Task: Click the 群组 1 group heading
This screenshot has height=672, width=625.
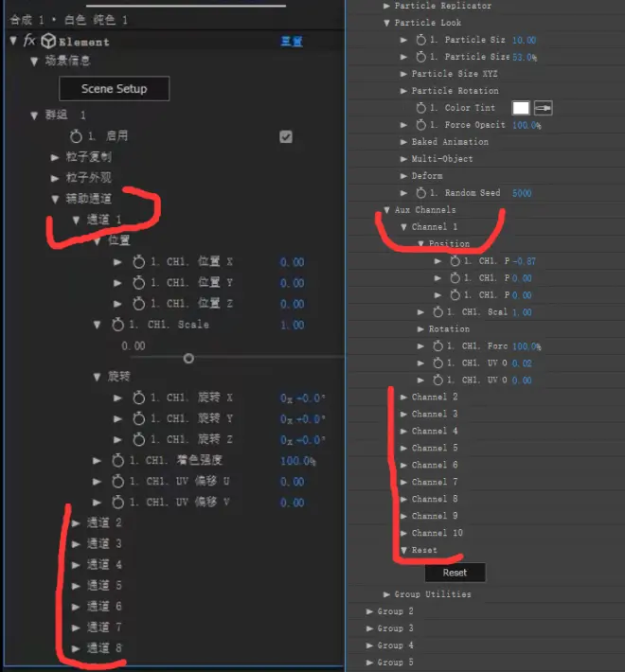Action: (x=65, y=115)
